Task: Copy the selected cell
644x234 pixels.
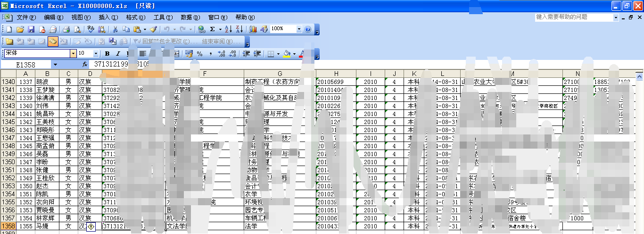Action: 126,29
